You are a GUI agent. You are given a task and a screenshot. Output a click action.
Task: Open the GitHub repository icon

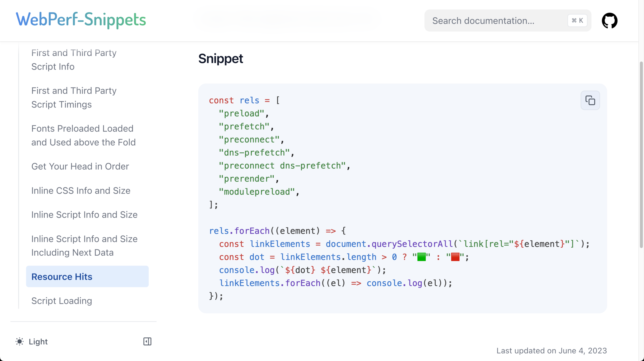click(x=609, y=21)
